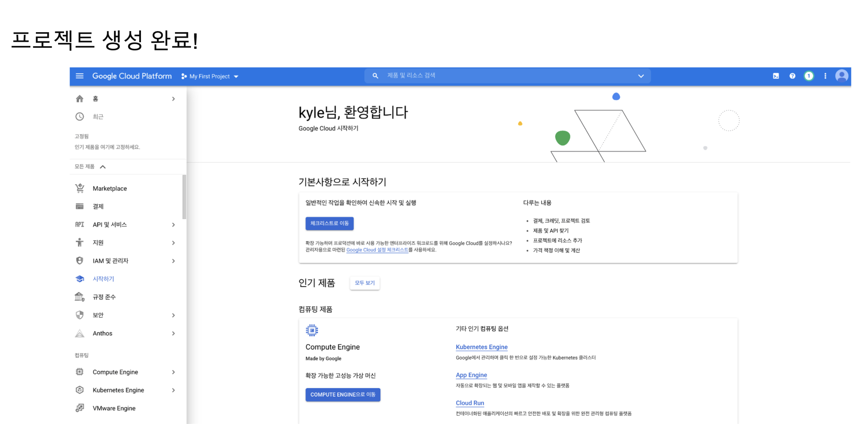Click the user account avatar

coord(842,76)
